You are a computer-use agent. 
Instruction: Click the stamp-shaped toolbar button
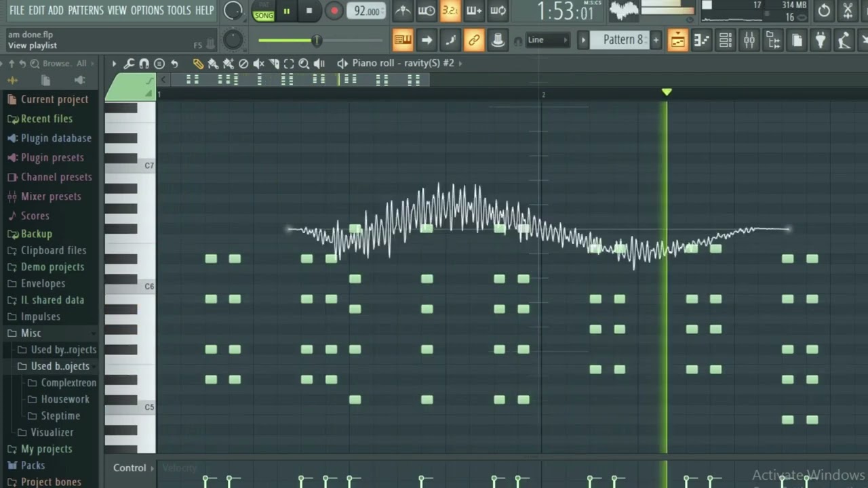498,40
